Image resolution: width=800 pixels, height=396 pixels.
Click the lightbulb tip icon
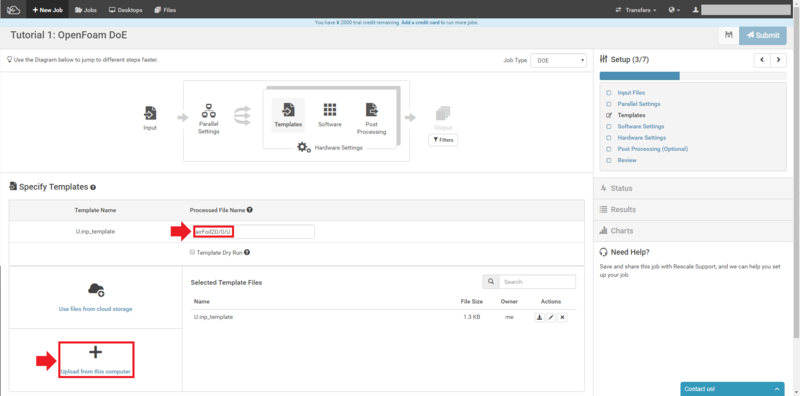coord(9,60)
